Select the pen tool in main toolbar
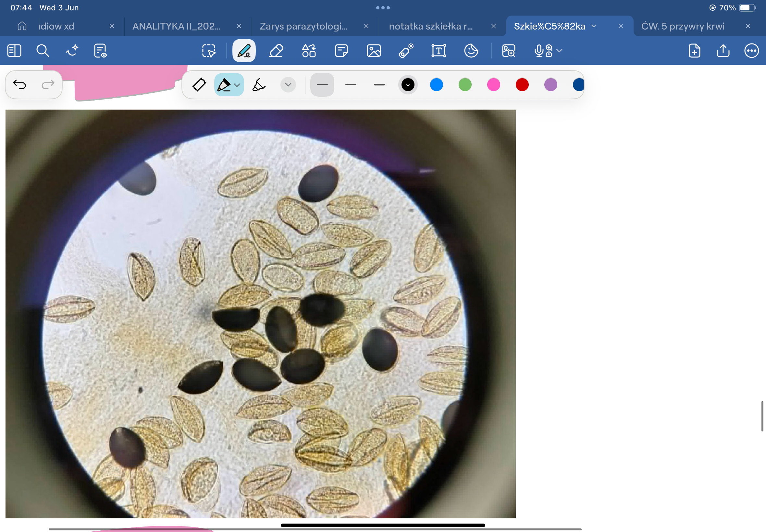The height and width of the screenshot is (532, 766). 244,51
